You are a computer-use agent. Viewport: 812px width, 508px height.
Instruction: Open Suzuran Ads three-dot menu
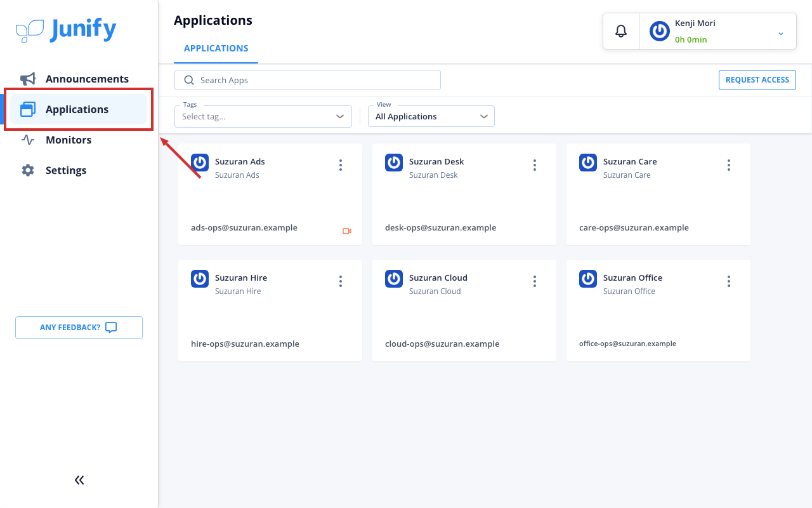(341, 165)
